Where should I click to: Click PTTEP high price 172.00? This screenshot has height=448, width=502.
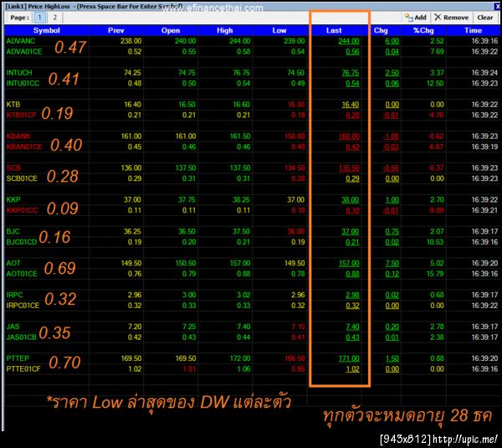point(240,358)
